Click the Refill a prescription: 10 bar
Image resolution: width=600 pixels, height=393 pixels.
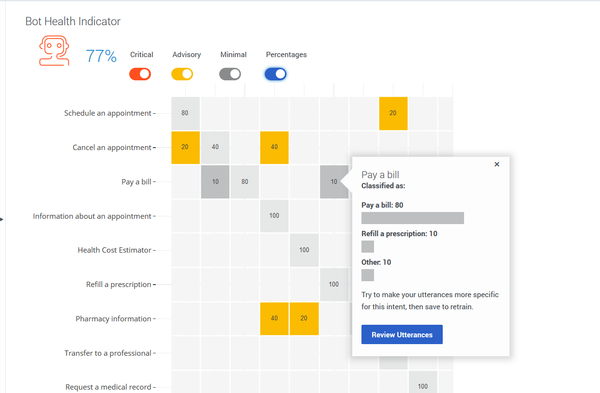coord(368,247)
